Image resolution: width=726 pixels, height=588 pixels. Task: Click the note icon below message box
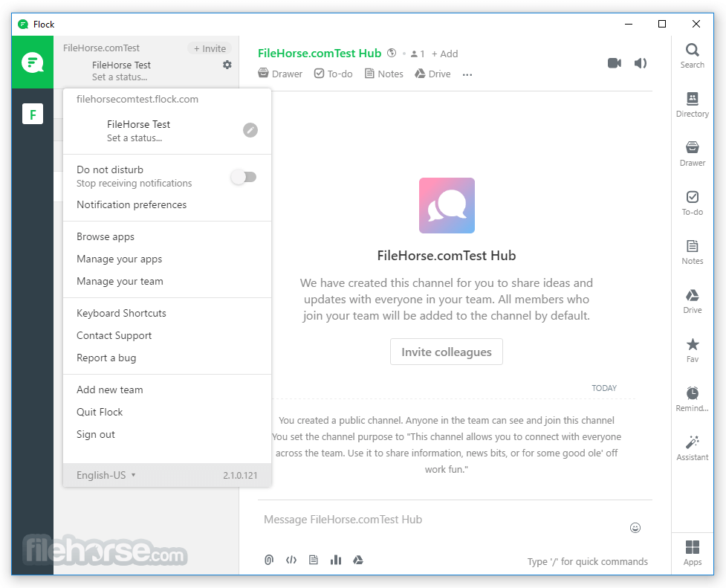click(314, 560)
